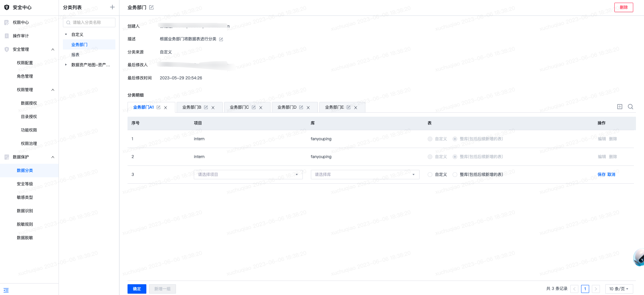Go to the previous page arrow
Viewport: 644px width, 295px height.
(574, 289)
